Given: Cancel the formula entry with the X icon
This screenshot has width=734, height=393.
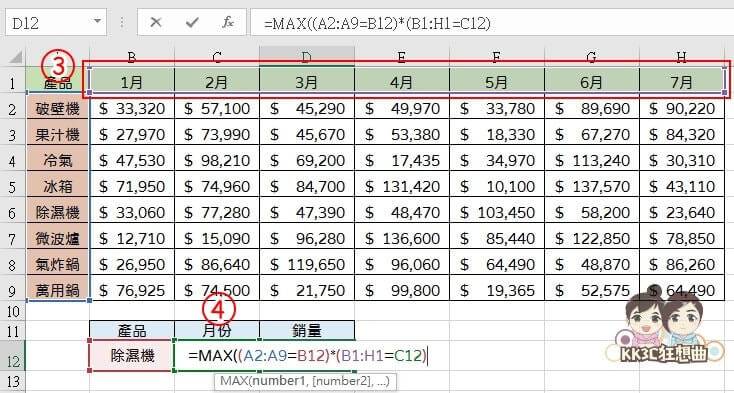Looking at the screenshot, I should pos(156,22).
